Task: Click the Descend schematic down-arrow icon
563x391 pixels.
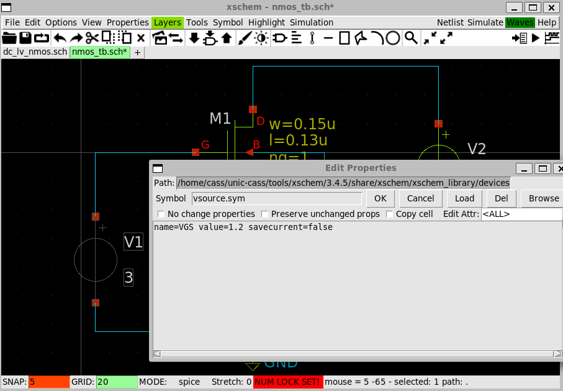Action: coord(194,38)
